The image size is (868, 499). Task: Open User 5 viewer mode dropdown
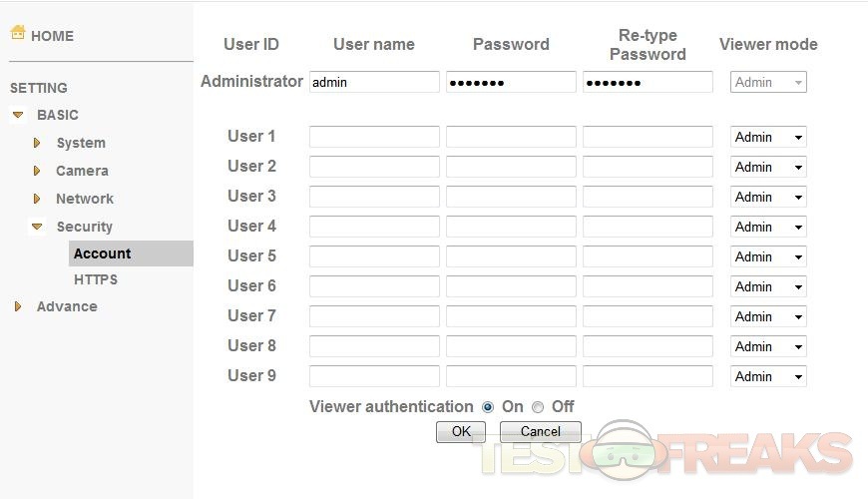[768, 257]
